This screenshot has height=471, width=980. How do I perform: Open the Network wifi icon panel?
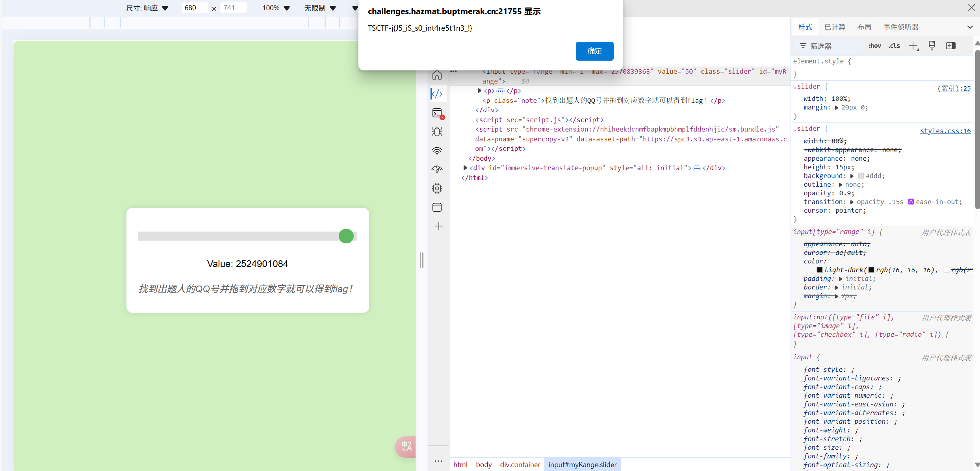(437, 151)
